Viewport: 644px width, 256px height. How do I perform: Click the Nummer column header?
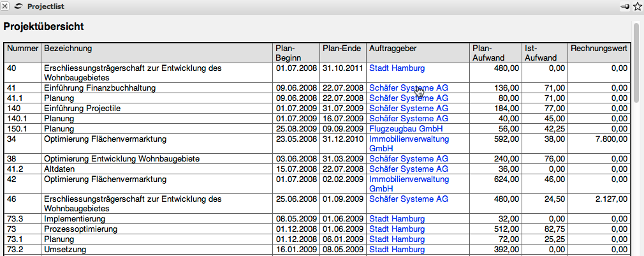click(23, 49)
